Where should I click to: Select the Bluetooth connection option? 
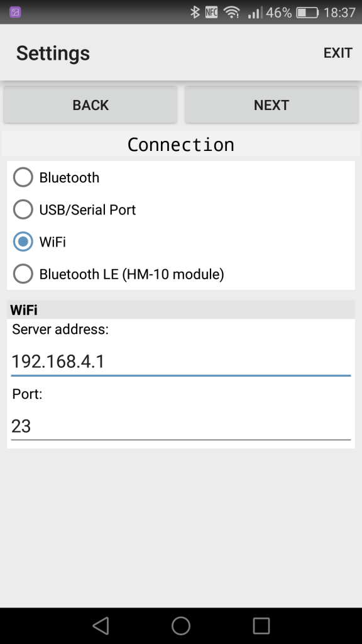(x=23, y=177)
